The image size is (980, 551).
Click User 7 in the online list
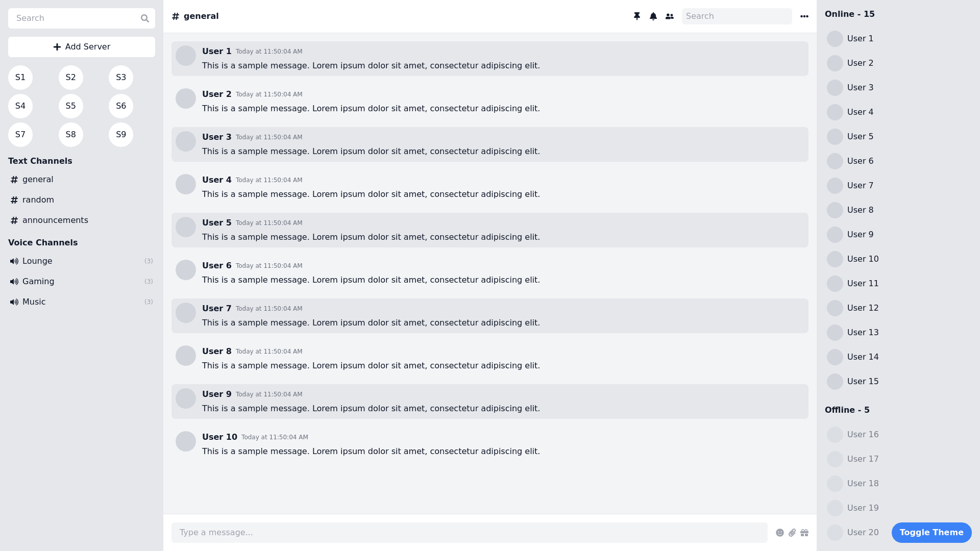pos(860,186)
